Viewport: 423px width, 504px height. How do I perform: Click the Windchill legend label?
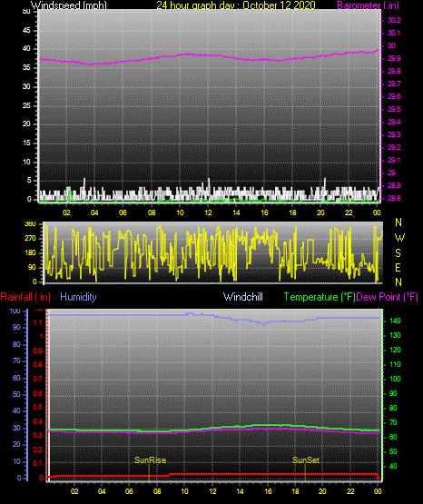click(242, 297)
